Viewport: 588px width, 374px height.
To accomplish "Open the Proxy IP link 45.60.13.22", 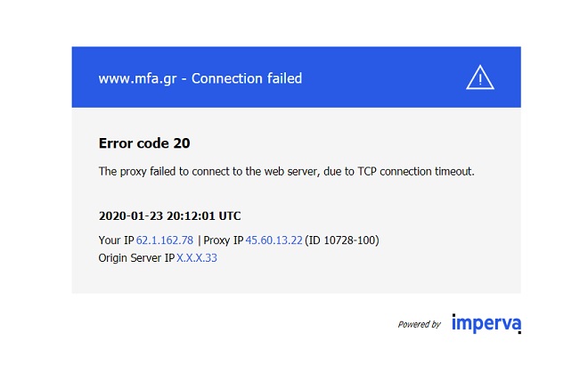I will [274, 240].
